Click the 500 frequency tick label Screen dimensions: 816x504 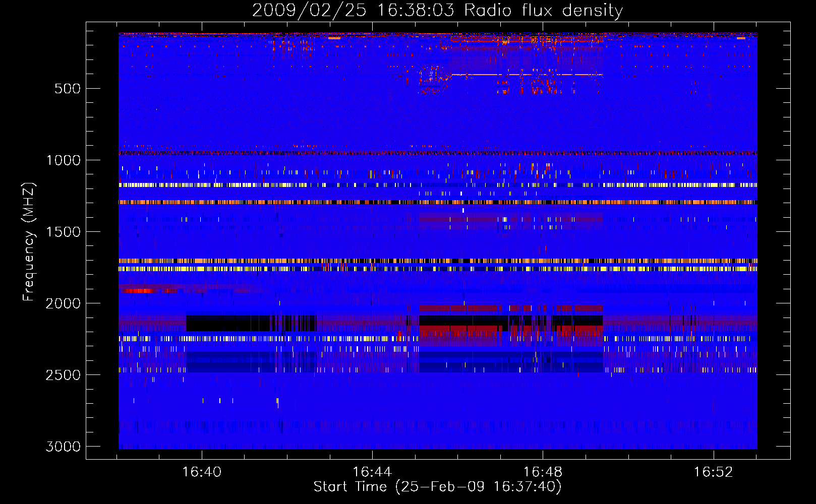point(67,89)
